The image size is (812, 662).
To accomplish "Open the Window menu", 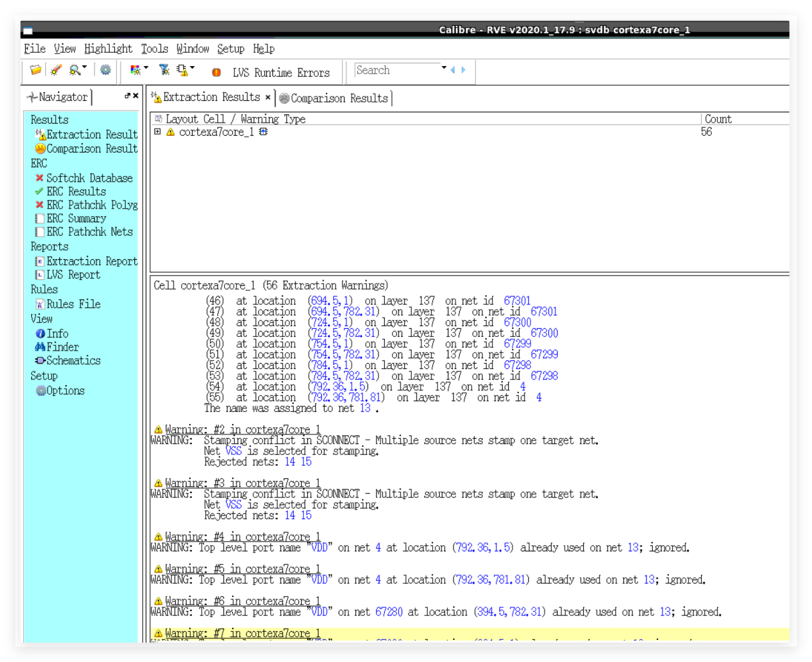I will tap(193, 49).
